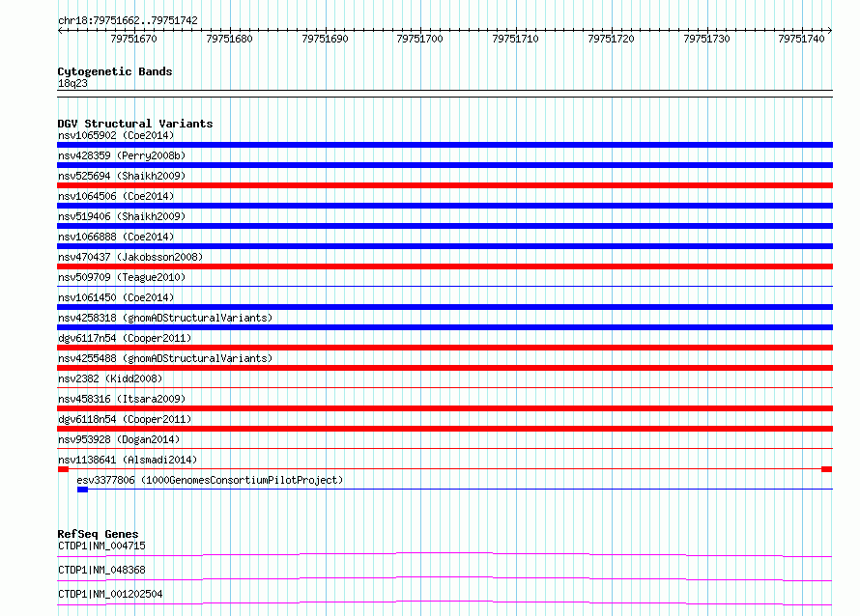860x616 pixels.
Task: Select the dgv6118n54 red variant bar
Action: tap(444, 429)
